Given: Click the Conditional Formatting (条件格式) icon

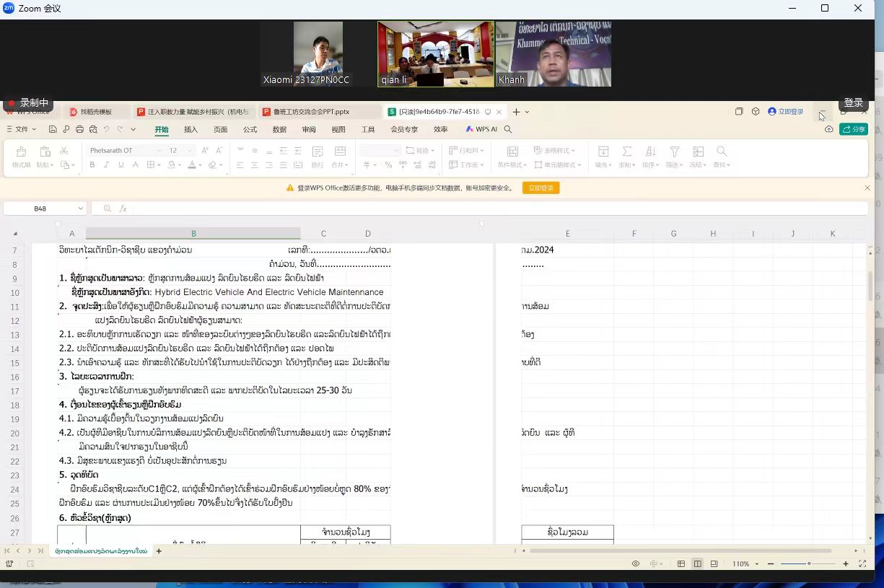Looking at the screenshot, I should [512, 152].
